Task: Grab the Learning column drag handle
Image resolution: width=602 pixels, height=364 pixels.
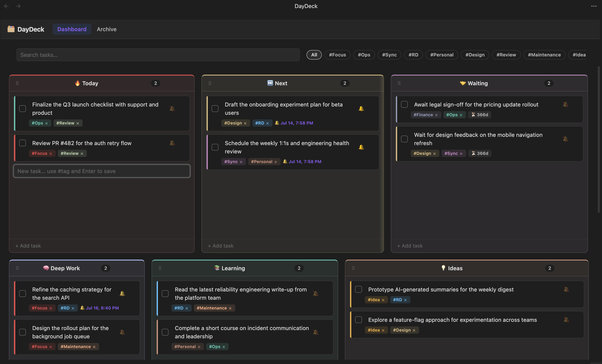Action: click(x=160, y=268)
